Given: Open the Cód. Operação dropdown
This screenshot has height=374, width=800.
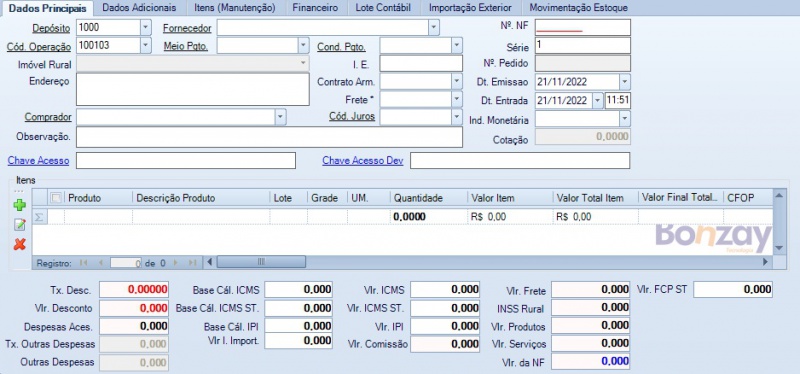Looking at the screenshot, I should [146, 45].
